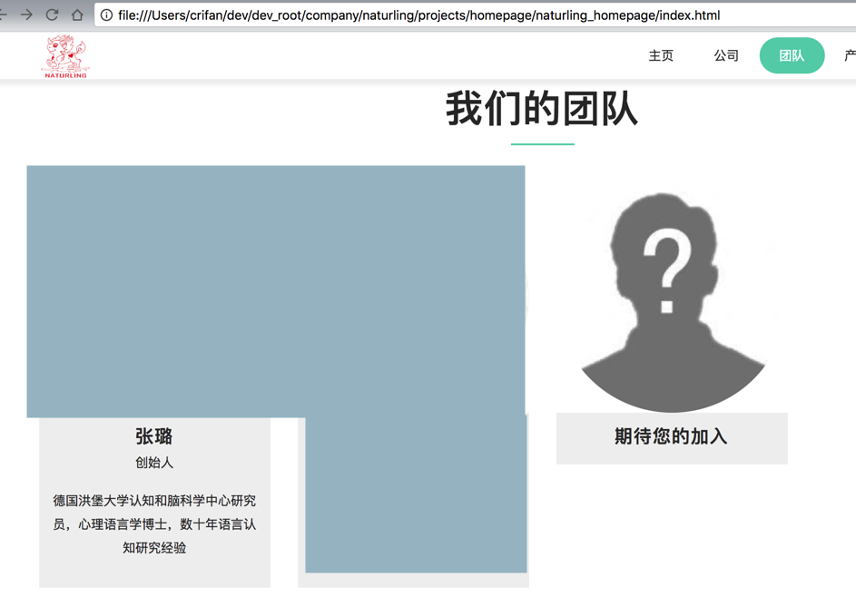The width and height of the screenshot is (856, 616).
Task: Click the question-mark silhouette avatar
Action: point(672,302)
